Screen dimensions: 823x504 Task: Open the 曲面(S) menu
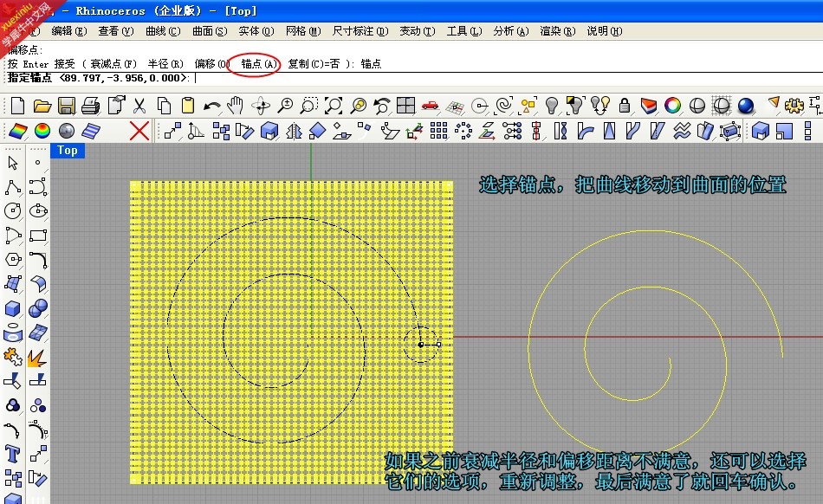click(x=210, y=31)
